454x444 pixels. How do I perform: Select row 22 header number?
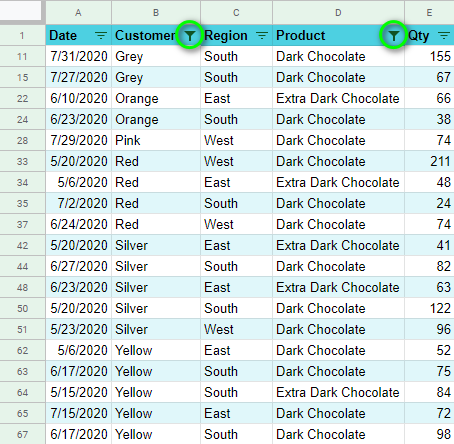tap(22, 98)
